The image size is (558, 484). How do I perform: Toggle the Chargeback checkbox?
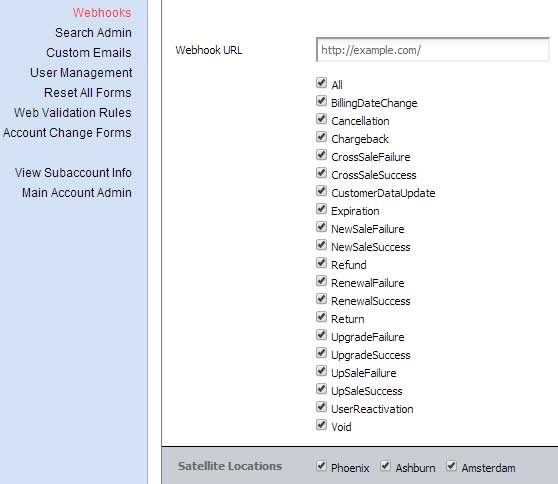(x=321, y=137)
